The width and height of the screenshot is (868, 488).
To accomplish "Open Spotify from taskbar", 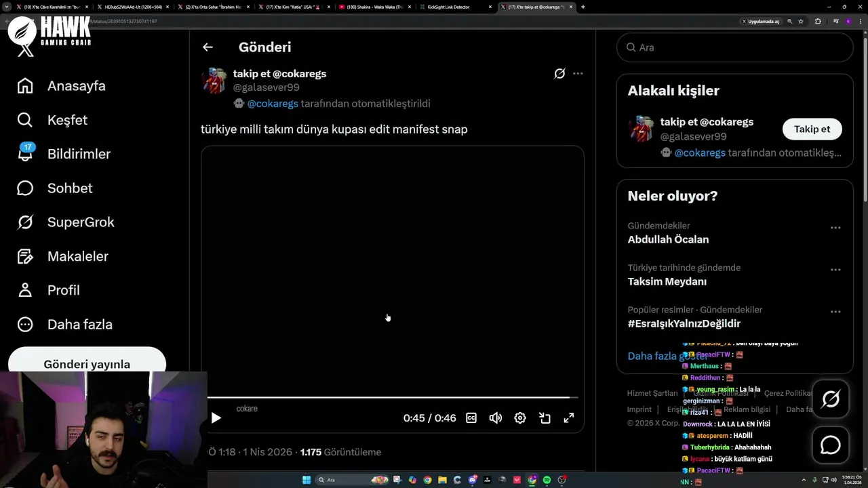I will click(x=547, y=480).
